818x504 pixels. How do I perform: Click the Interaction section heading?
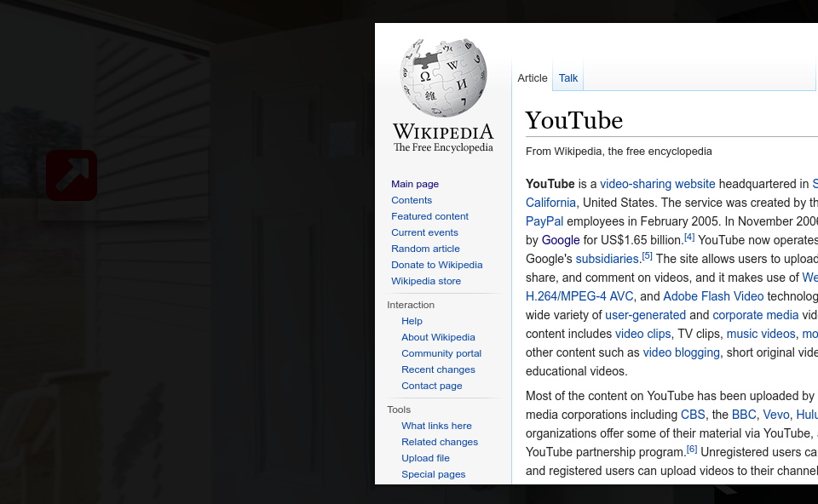pyautogui.click(x=411, y=305)
